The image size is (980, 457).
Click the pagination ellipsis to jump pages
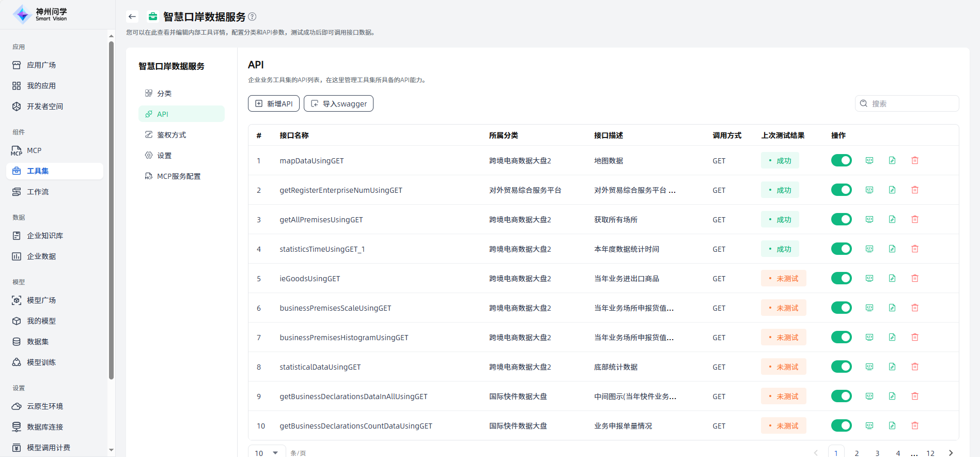point(914,453)
